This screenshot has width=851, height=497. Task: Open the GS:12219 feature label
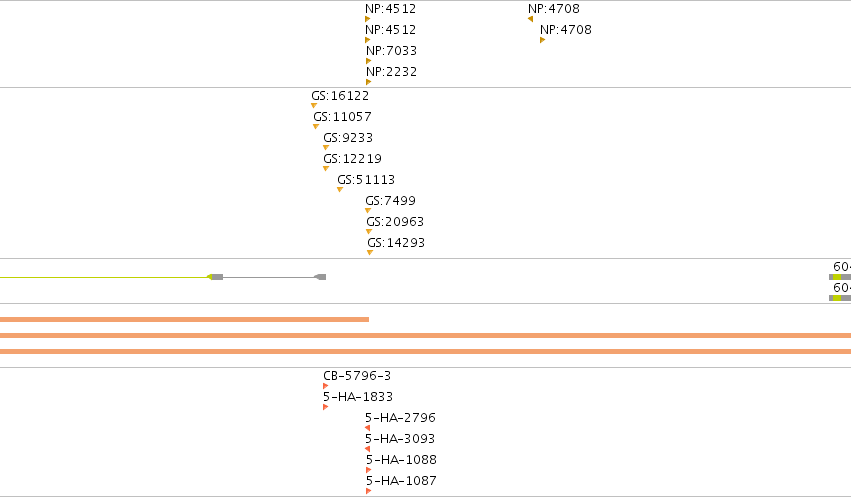point(352,159)
